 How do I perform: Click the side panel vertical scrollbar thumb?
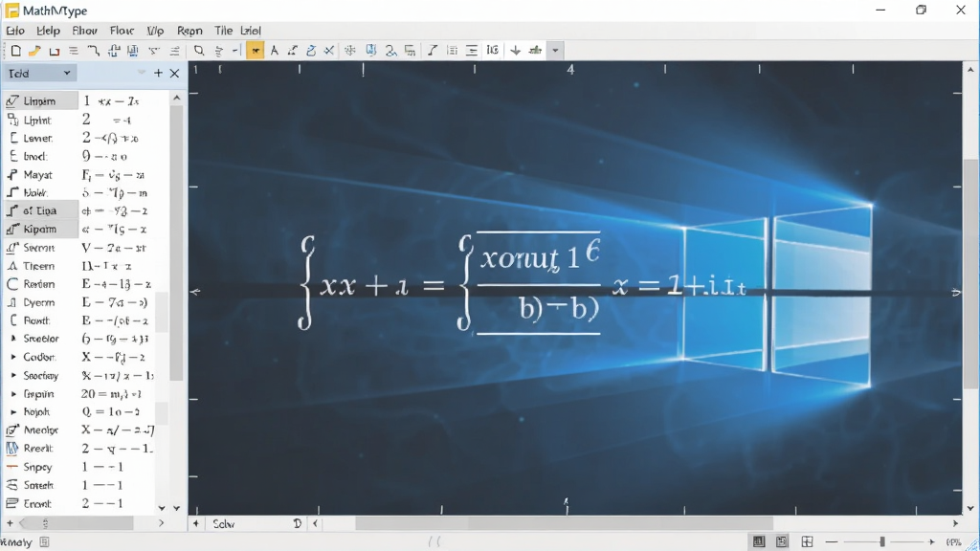coord(177,242)
